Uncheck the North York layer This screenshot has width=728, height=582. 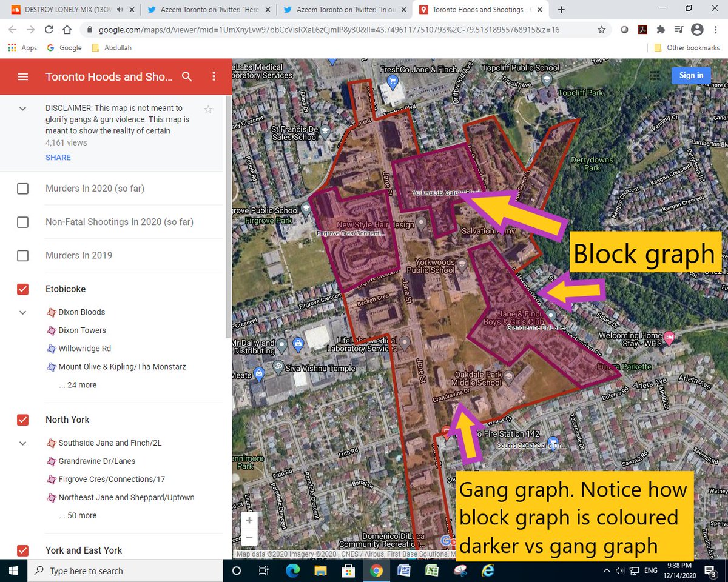[x=22, y=420]
